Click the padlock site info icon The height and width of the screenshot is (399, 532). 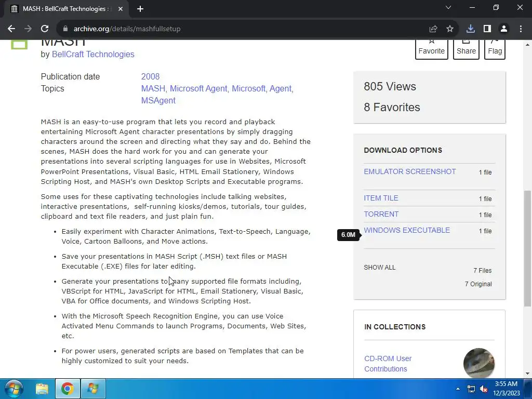[65, 29]
